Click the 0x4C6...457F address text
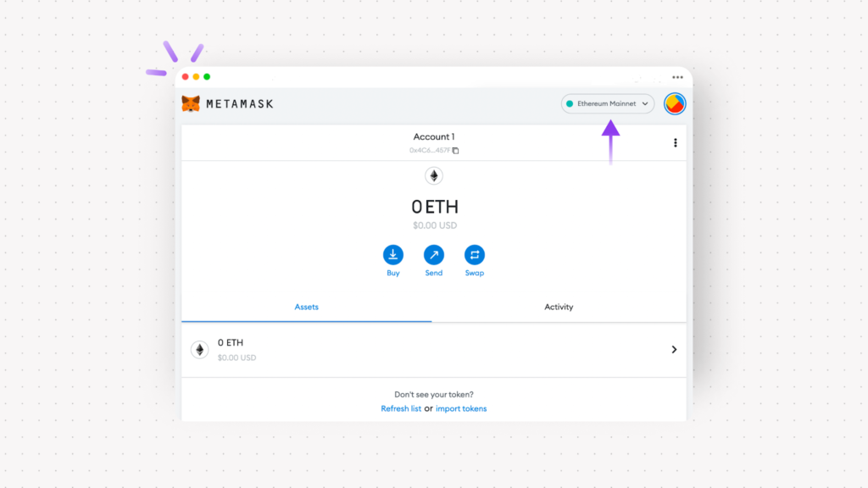The image size is (868, 488). pos(430,151)
